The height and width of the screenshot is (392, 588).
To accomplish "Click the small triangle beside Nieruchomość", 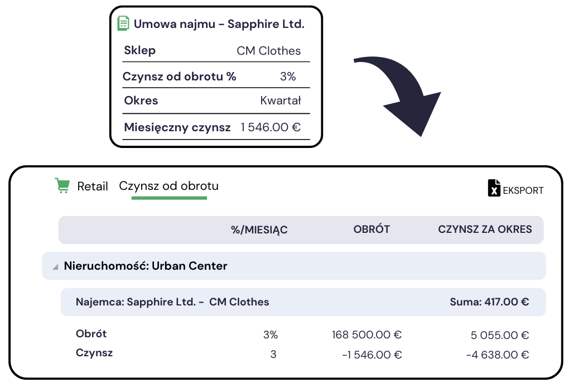I will point(55,267).
